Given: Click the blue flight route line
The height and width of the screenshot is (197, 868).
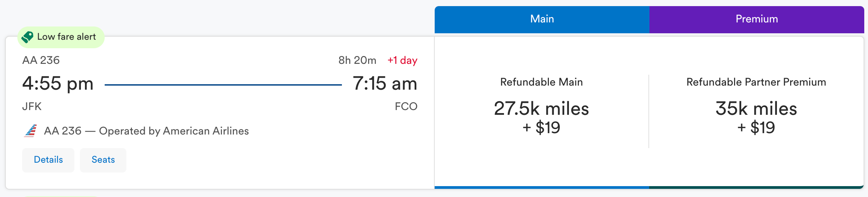Looking at the screenshot, I should coord(223,85).
